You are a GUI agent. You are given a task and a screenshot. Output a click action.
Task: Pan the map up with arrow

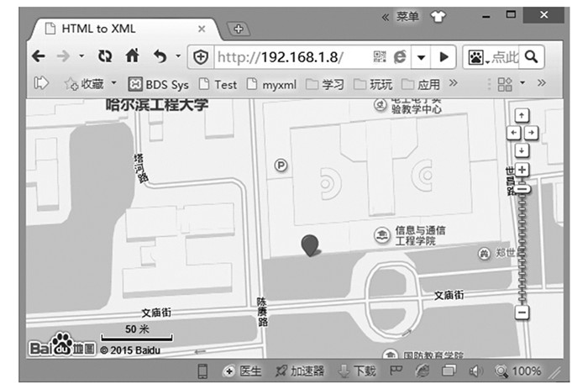(x=522, y=116)
